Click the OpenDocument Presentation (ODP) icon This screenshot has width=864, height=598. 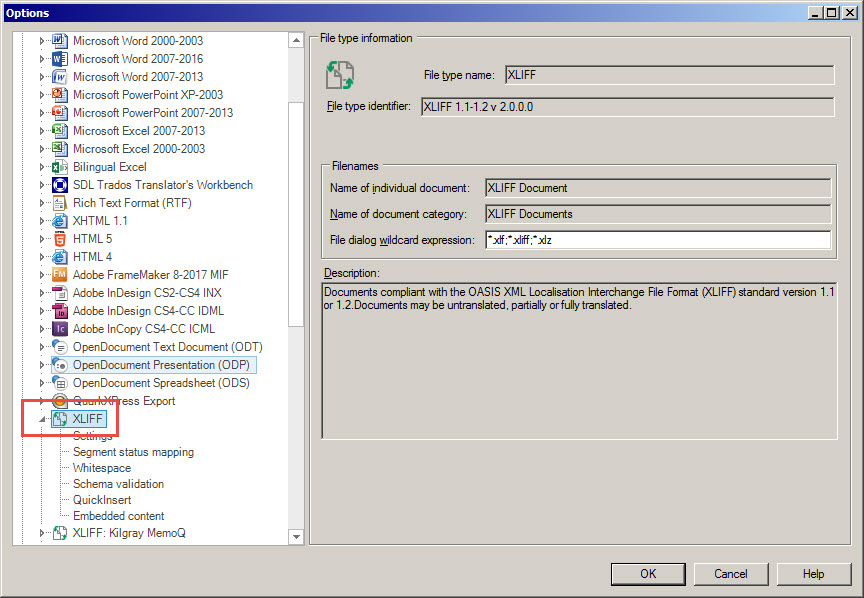(x=60, y=365)
